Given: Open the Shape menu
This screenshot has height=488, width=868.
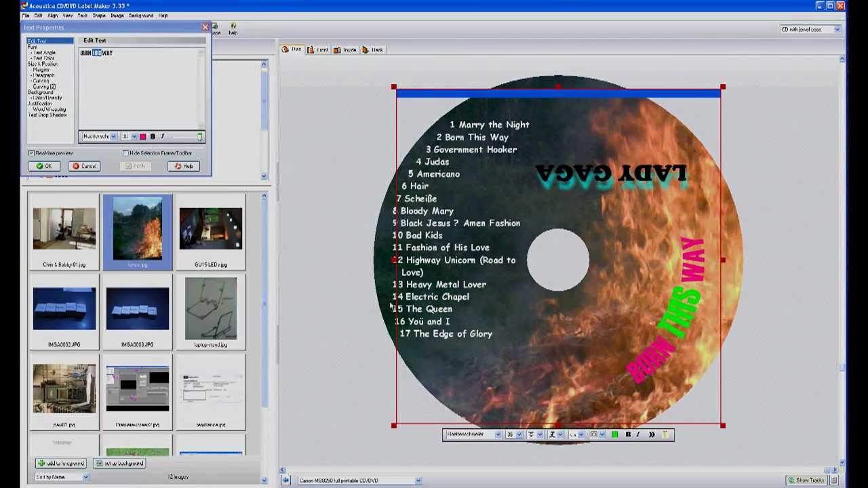Looking at the screenshot, I should click(99, 15).
